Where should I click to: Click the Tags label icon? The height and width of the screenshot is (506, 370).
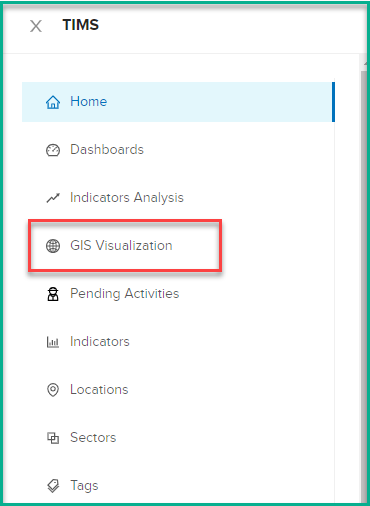click(x=53, y=486)
